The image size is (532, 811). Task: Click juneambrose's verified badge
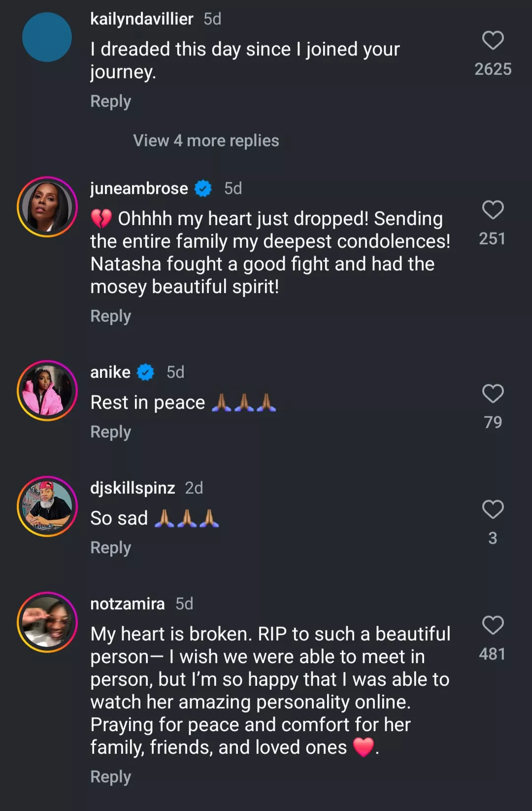[203, 189]
